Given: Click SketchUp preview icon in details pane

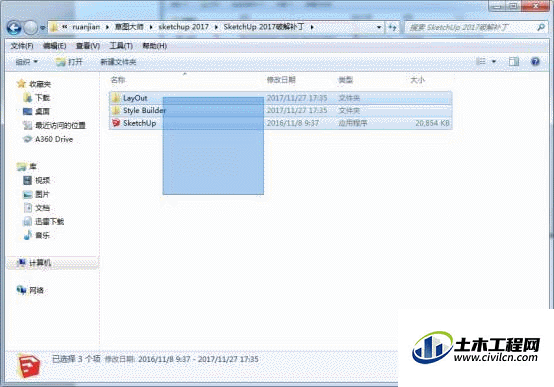Looking at the screenshot, I should 28,366.
